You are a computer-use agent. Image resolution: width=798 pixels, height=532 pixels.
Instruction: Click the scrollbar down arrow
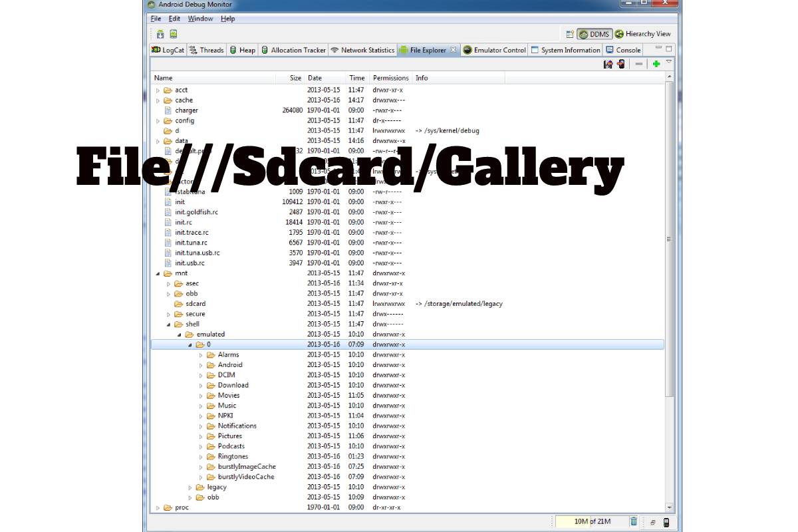tap(669, 507)
